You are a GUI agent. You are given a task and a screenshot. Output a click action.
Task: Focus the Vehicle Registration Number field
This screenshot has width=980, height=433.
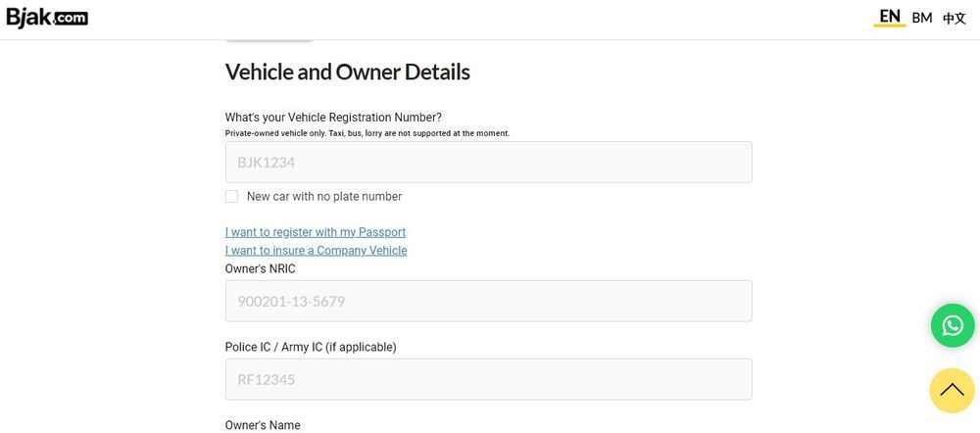488,162
